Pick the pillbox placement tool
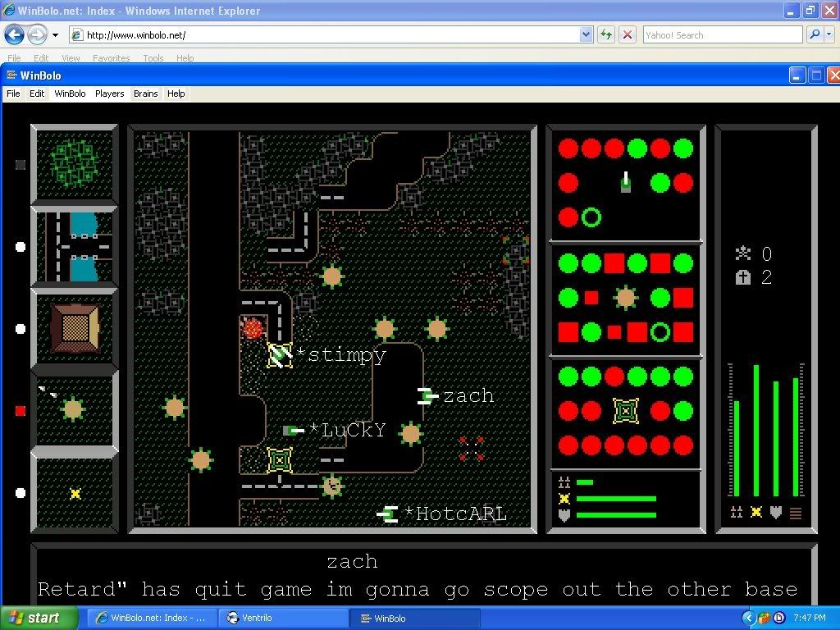This screenshot has height=630, width=840. coord(75,410)
